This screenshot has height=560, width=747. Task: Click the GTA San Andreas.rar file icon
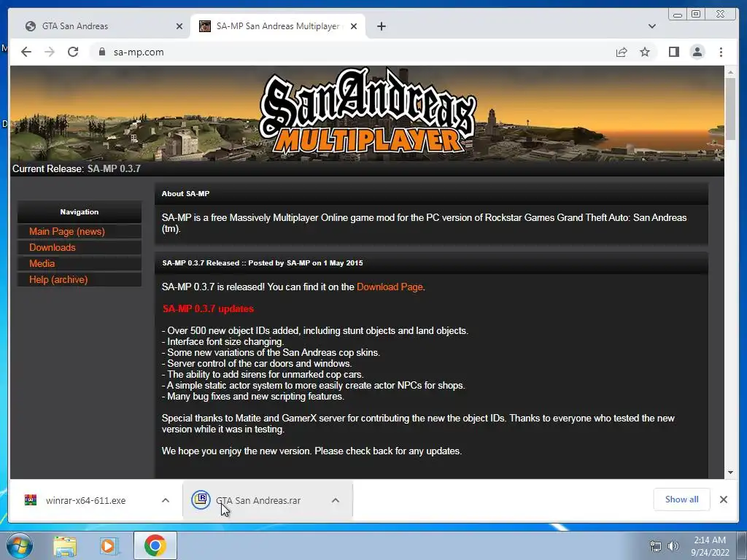(x=201, y=499)
